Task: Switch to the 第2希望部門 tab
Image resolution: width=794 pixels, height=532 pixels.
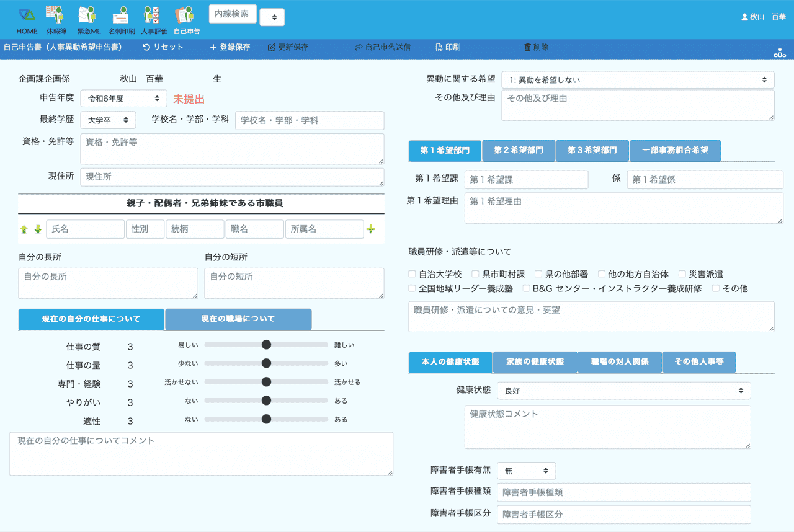Action: tap(518, 151)
